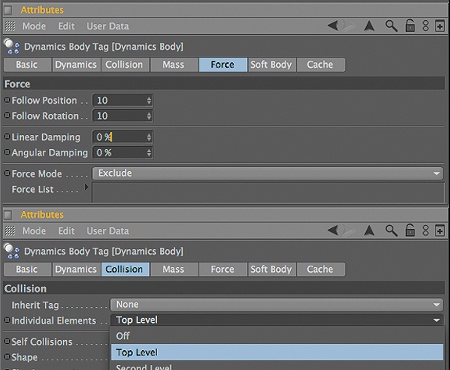Click lower Attributes panel title square icon
This screenshot has height=370, width=450.
point(8,215)
